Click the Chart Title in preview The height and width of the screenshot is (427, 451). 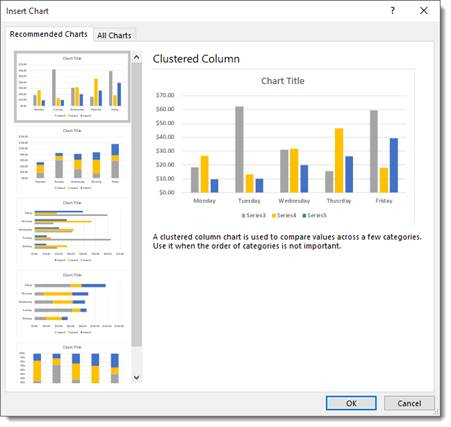pos(283,81)
